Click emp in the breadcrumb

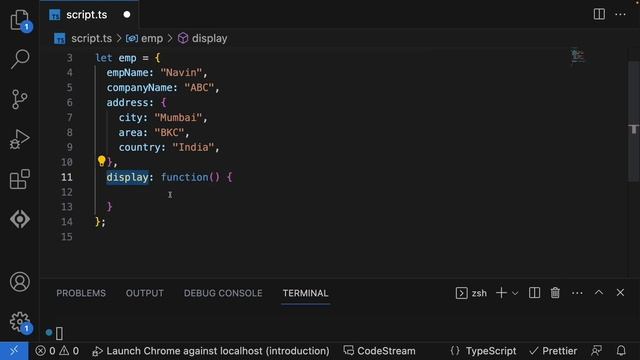coord(152,38)
